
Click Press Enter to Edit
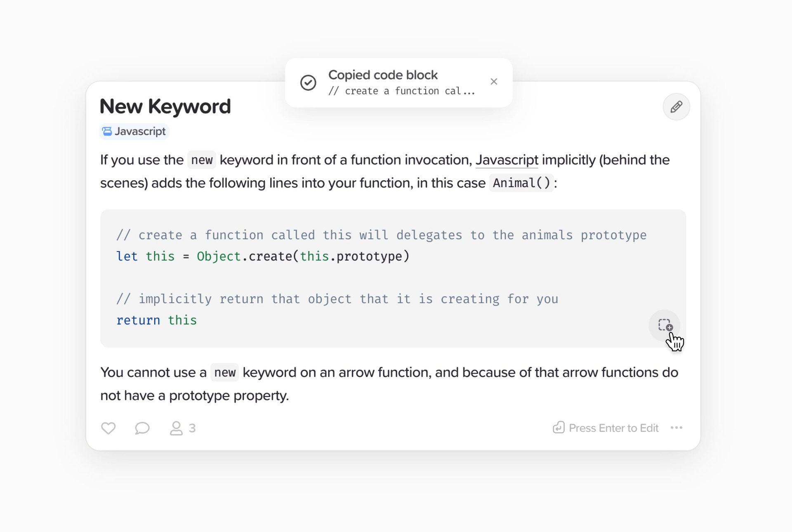613,428
